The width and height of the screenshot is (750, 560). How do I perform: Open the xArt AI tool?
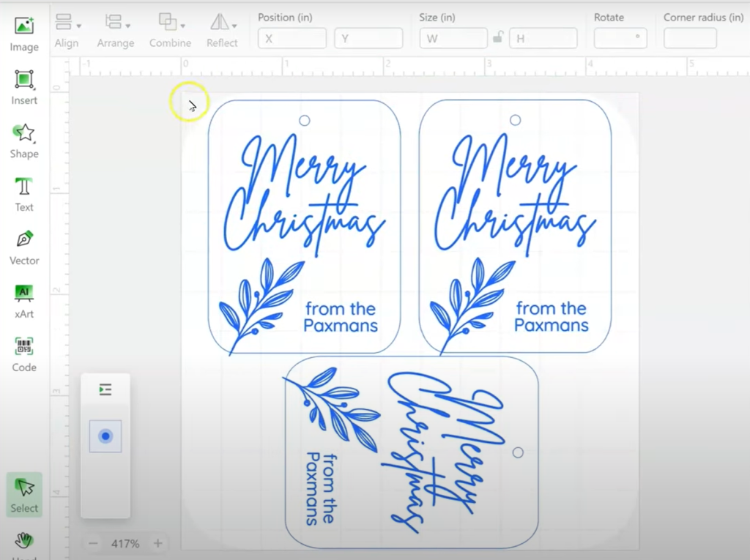[x=24, y=300]
